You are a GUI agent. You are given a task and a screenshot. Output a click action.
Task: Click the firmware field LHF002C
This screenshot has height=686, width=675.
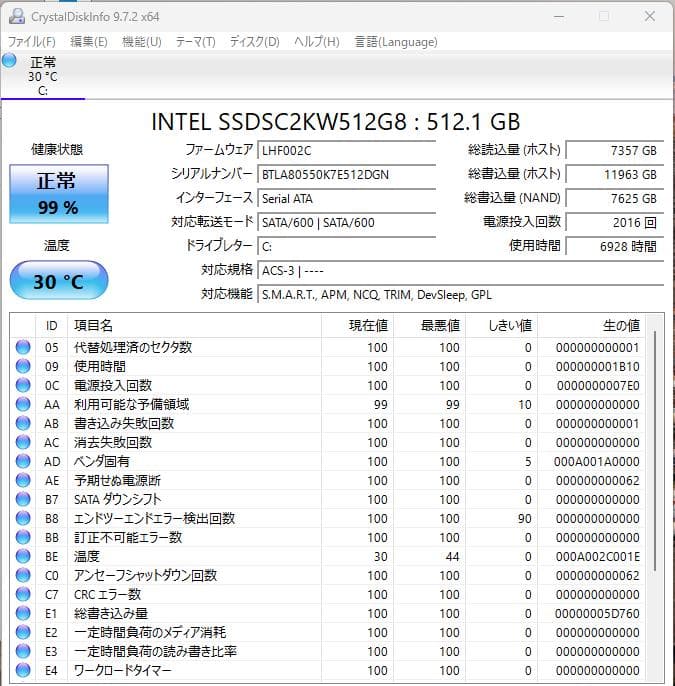[x=347, y=150]
